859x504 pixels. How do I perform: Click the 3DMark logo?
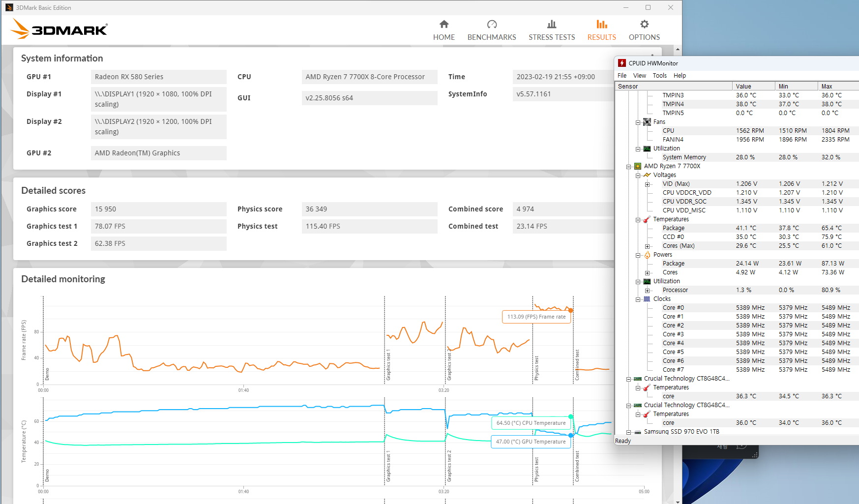[x=59, y=30]
